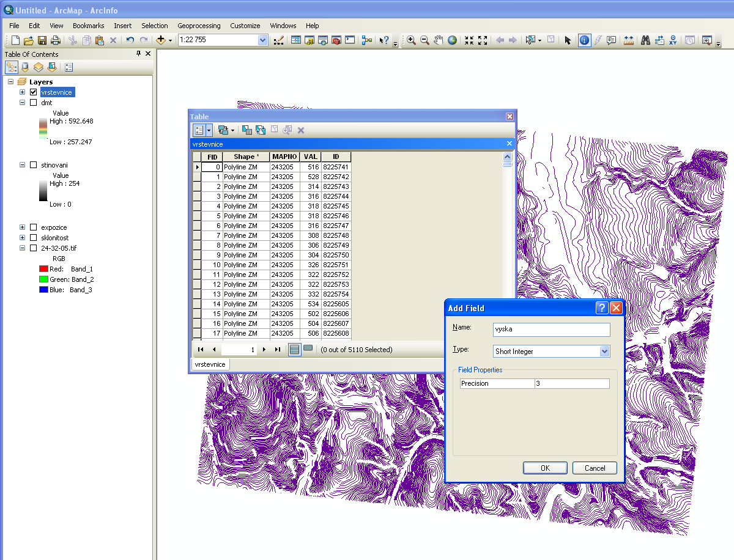This screenshot has height=560, width=734.
Task: Expand the vrstevnice layer tree node
Action: 23,92
